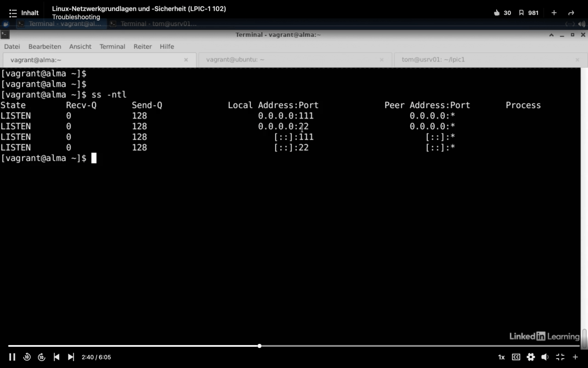This screenshot has height=368, width=588.
Task: Mute the video volume
Action: pyautogui.click(x=545, y=357)
